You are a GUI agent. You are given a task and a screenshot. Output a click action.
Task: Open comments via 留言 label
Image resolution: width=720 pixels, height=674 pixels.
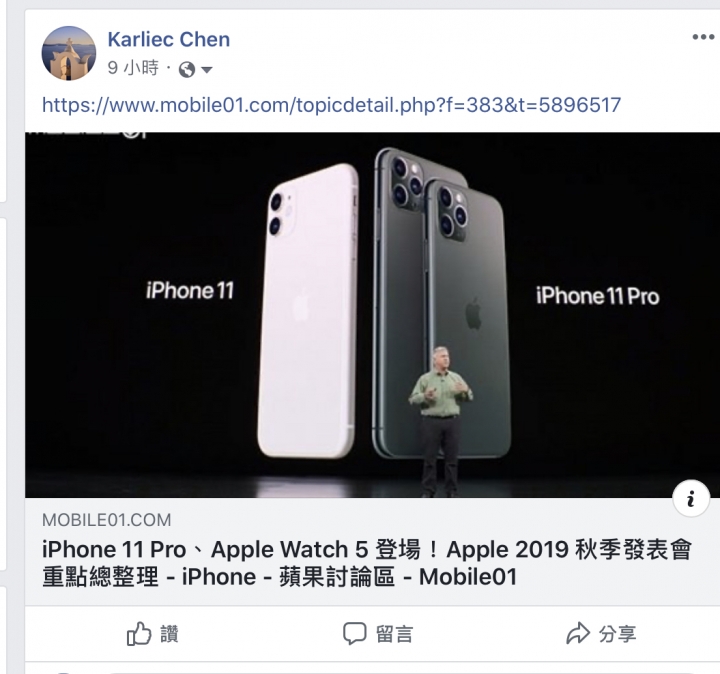pyautogui.click(x=395, y=634)
